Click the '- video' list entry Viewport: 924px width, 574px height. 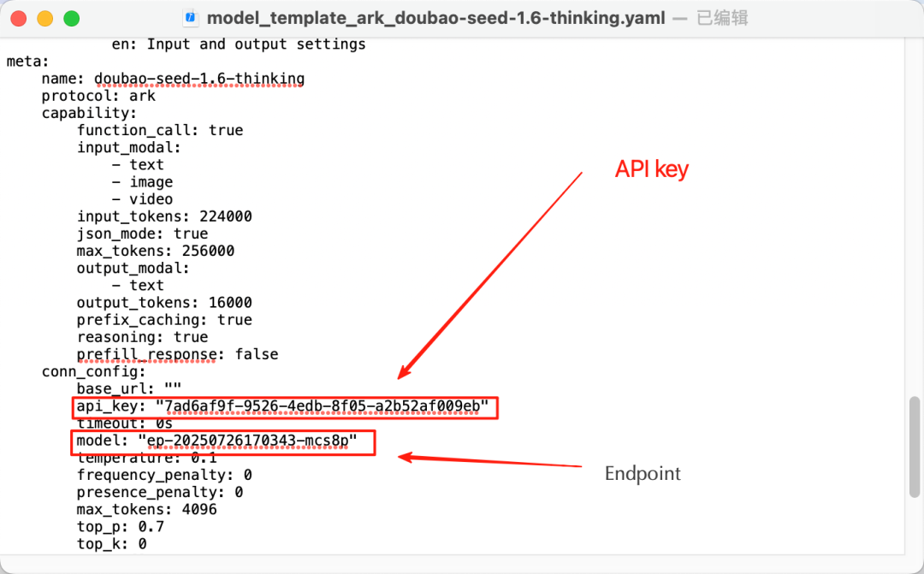point(142,199)
